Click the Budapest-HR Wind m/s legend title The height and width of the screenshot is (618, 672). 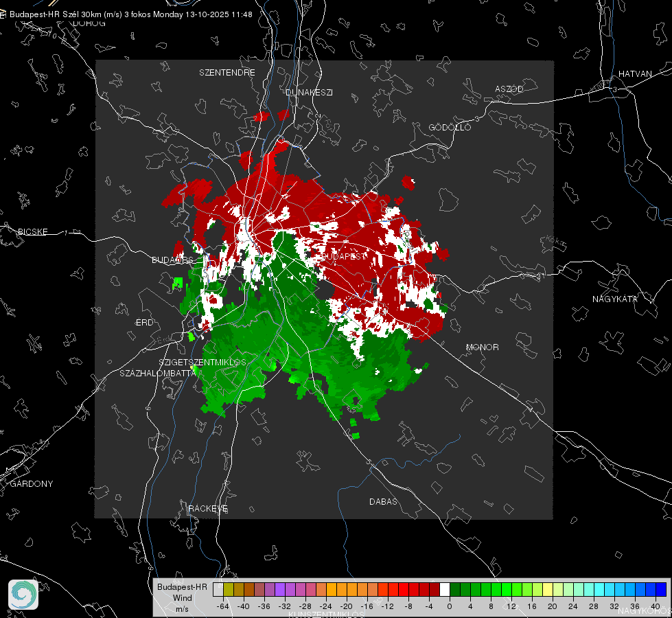(182, 598)
